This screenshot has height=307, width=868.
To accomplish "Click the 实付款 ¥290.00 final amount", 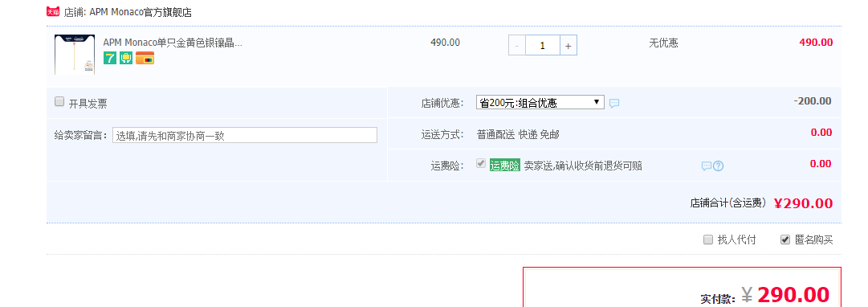I will pyautogui.click(x=765, y=296).
